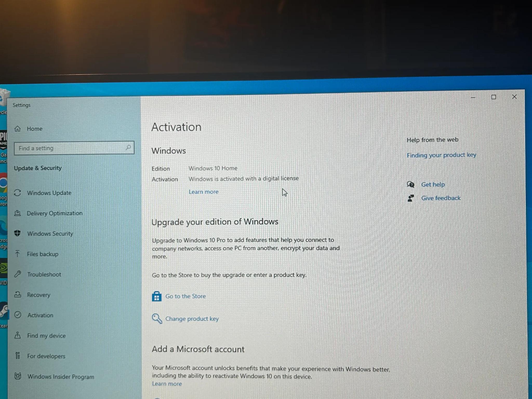Screen dimensions: 532x399
Task: Open the Home icon in Settings sidebar
Action: tap(17, 129)
